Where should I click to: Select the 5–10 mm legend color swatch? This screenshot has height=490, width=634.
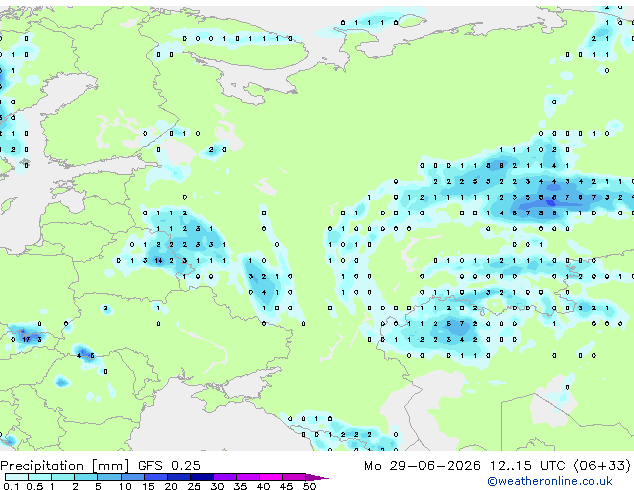click(x=109, y=477)
